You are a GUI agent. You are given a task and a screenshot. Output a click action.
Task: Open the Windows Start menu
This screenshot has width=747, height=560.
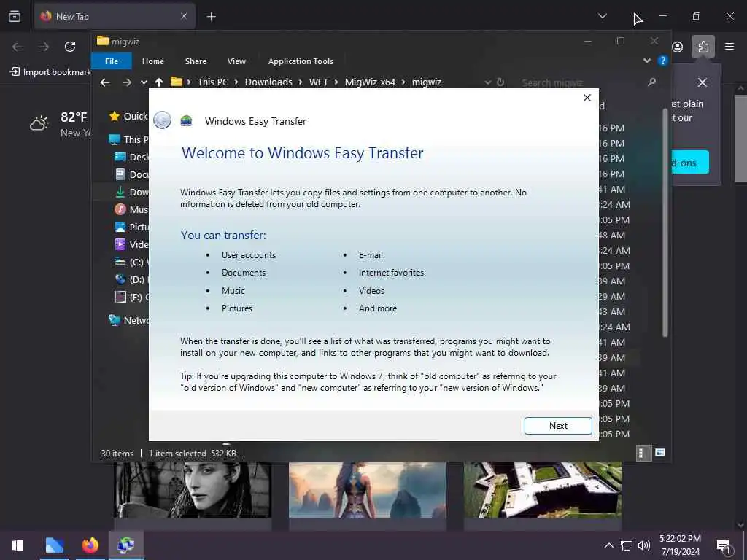click(x=18, y=545)
